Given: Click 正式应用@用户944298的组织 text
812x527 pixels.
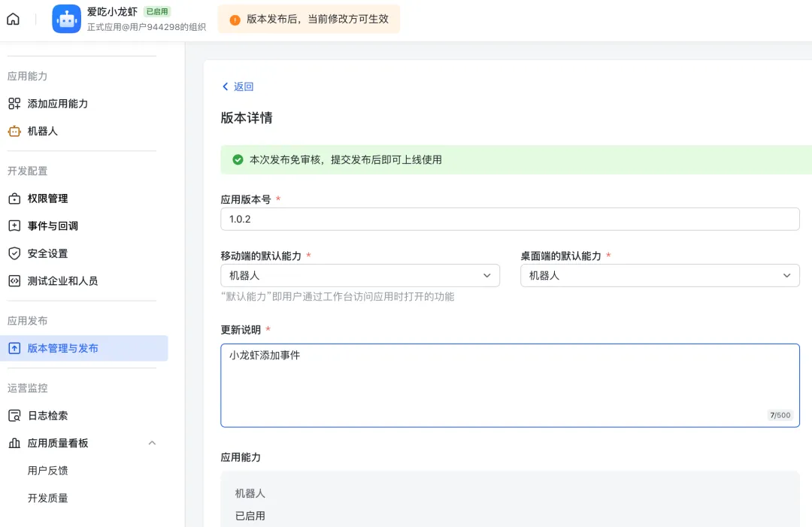Looking at the screenshot, I should (x=147, y=27).
